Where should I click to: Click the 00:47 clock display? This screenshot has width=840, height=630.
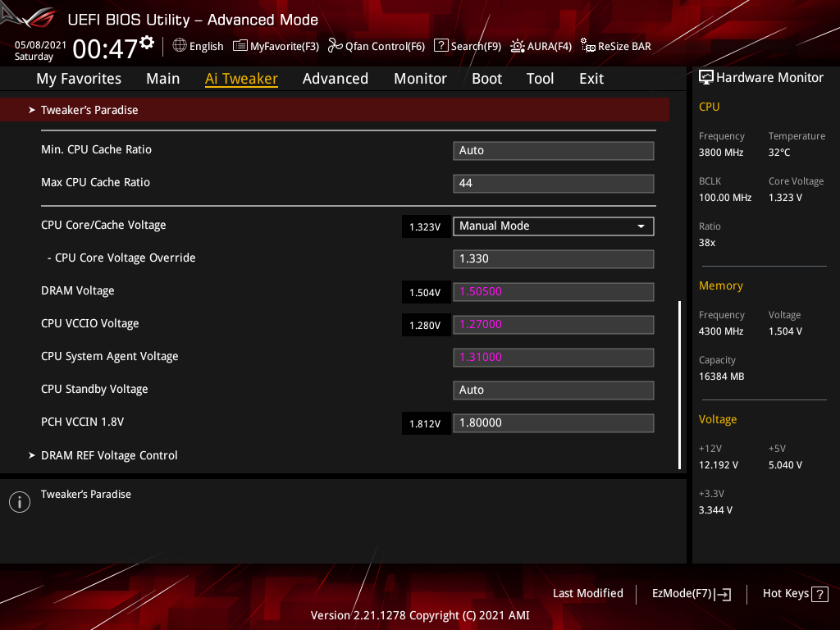tap(105, 49)
